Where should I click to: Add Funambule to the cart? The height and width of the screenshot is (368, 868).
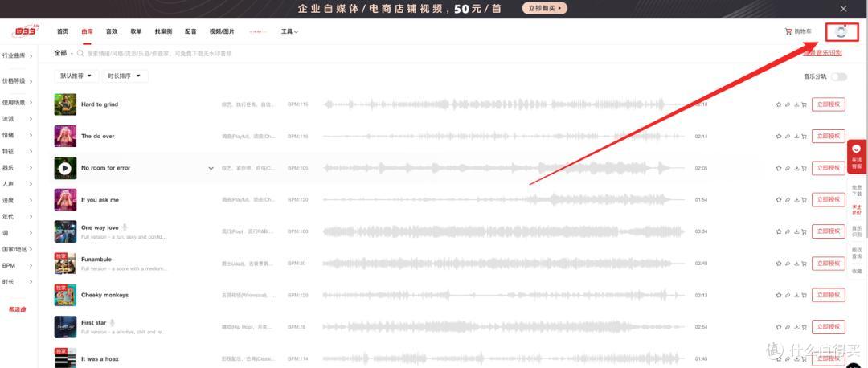[804, 264]
